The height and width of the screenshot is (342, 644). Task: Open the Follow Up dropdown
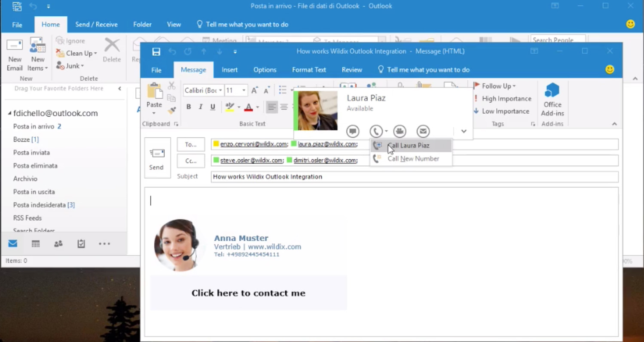(497, 86)
